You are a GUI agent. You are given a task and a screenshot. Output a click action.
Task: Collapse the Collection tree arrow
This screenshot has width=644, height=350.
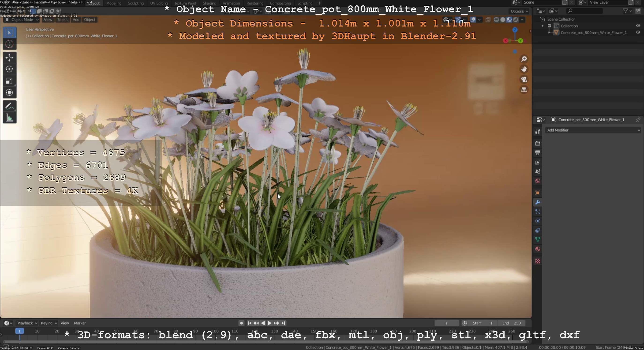(x=543, y=26)
